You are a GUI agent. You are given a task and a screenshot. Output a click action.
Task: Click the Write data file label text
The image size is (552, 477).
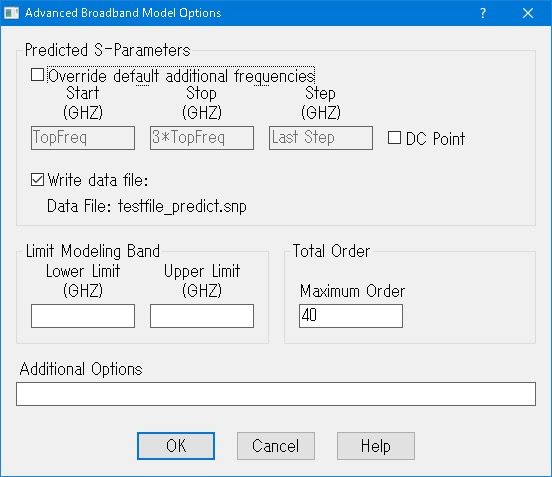click(98, 180)
